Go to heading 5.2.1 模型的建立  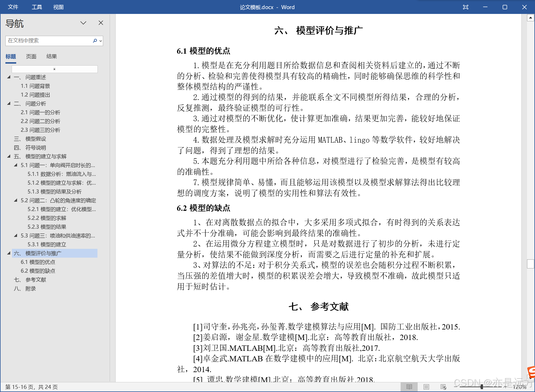coord(62,209)
